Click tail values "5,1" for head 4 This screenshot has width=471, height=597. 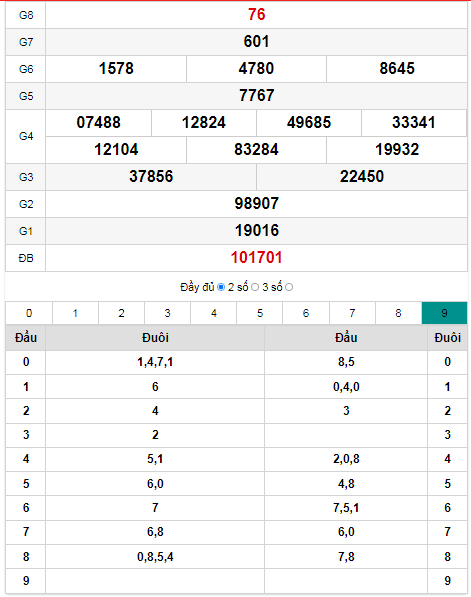[x=155, y=459]
